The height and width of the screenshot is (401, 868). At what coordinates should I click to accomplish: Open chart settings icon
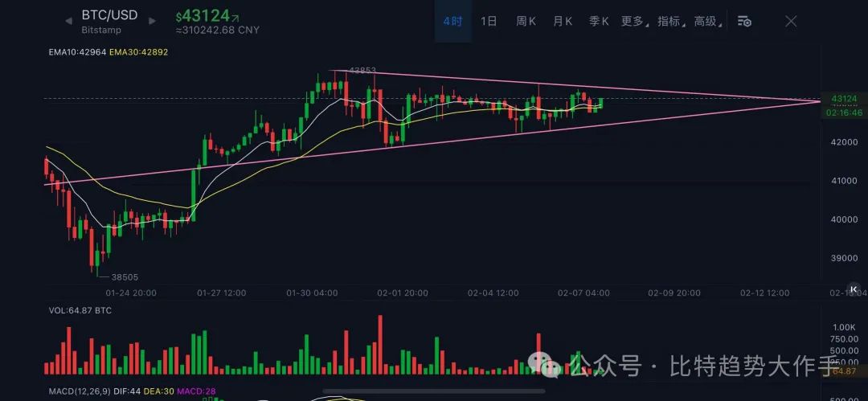744,22
